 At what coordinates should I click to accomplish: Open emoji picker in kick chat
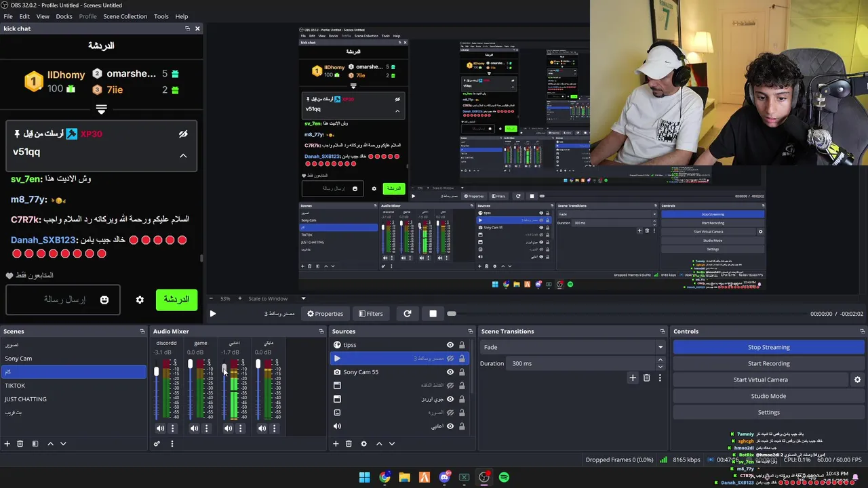pyautogui.click(x=104, y=300)
